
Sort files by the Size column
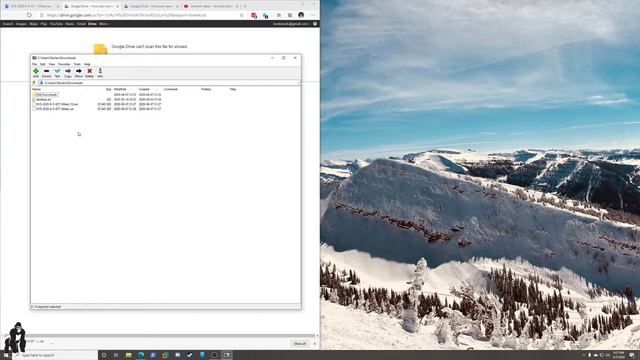[108, 89]
